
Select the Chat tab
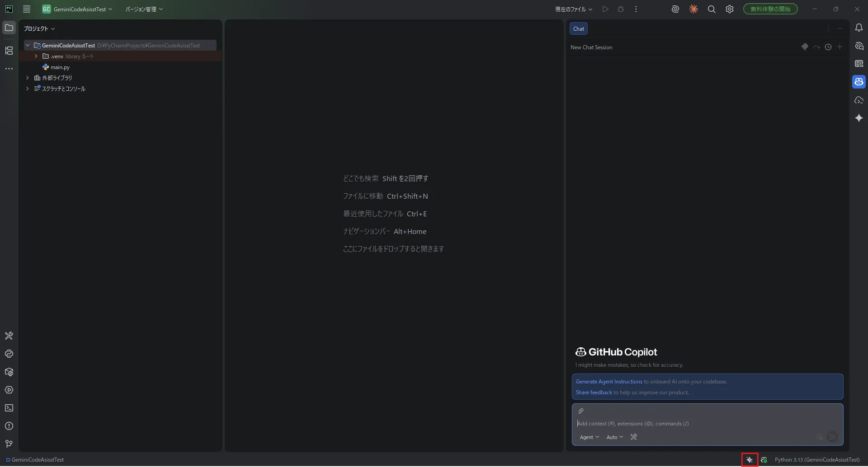pyautogui.click(x=579, y=29)
